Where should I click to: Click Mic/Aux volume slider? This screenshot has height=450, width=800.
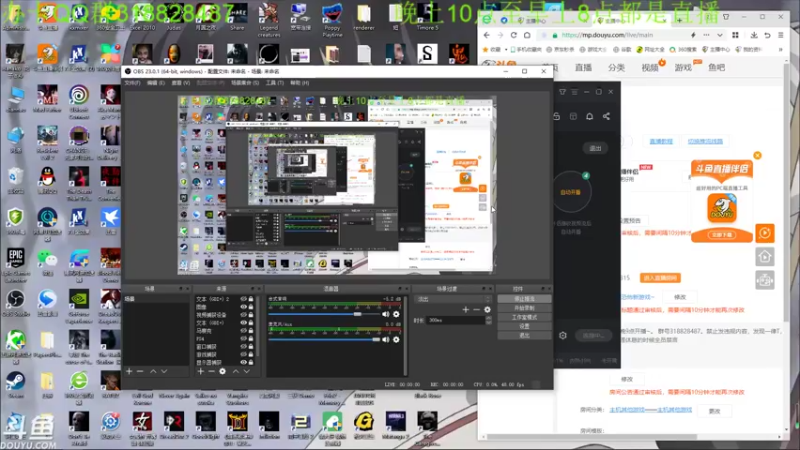tap(324, 339)
